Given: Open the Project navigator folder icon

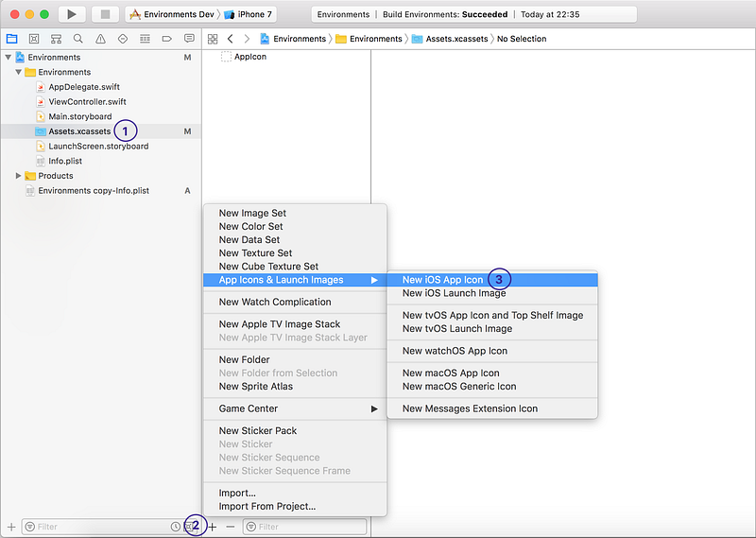Looking at the screenshot, I should point(11,39).
